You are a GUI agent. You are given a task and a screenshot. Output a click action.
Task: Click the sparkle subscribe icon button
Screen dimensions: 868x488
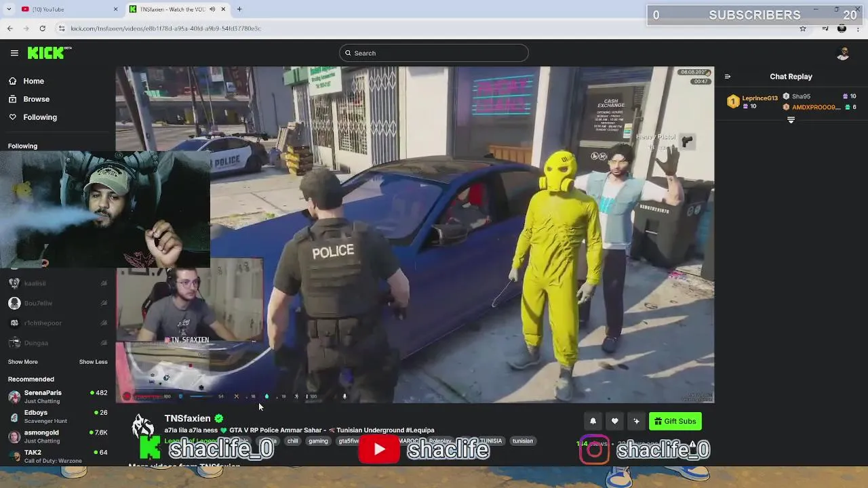click(x=636, y=421)
